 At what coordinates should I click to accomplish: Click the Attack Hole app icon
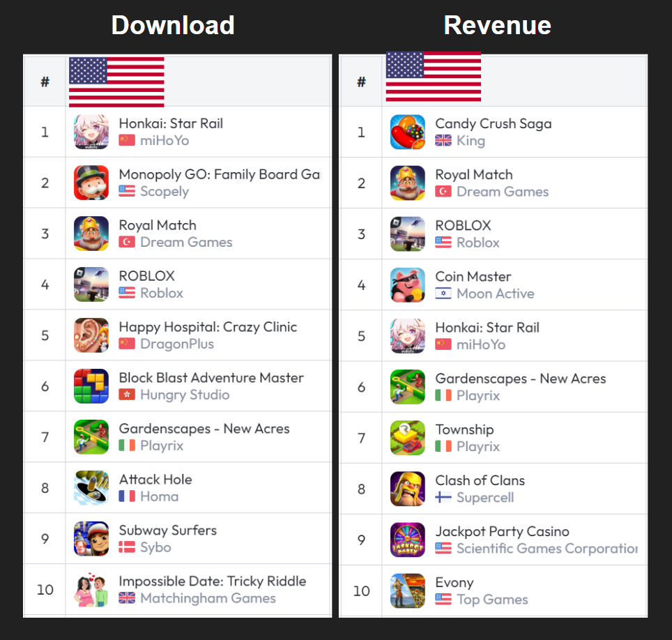tap(91, 488)
